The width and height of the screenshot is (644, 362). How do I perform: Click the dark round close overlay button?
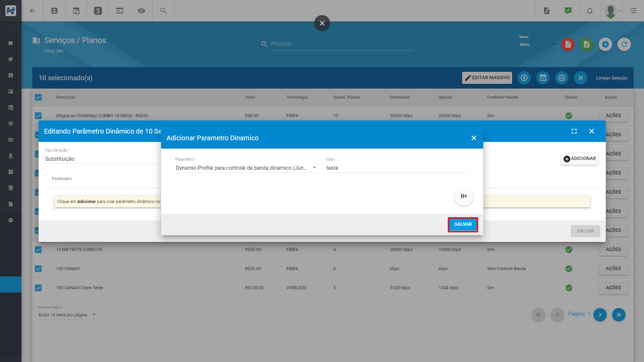pyautogui.click(x=322, y=23)
